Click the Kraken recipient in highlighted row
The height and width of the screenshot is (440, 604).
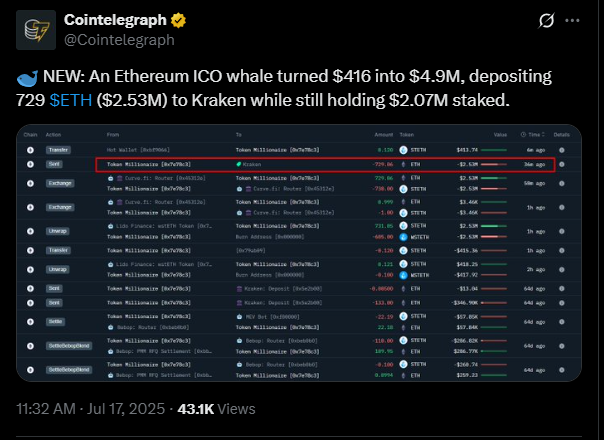(x=248, y=164)
